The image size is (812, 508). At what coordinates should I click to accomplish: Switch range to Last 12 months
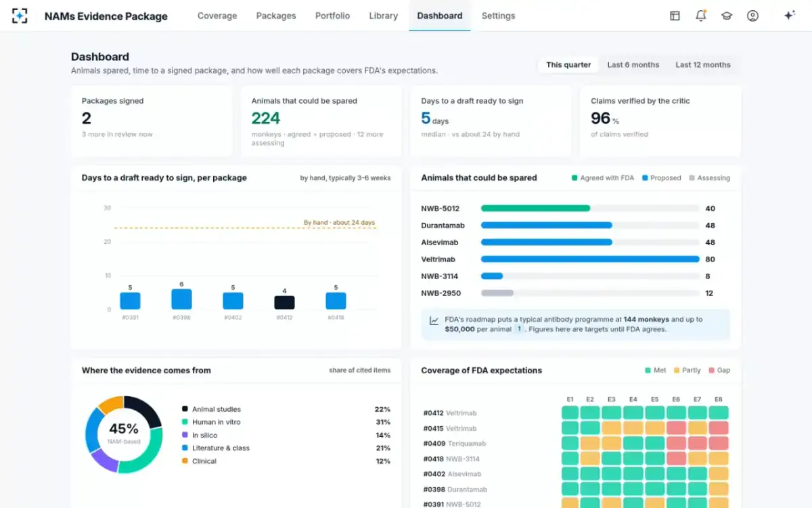pos(703,65)
